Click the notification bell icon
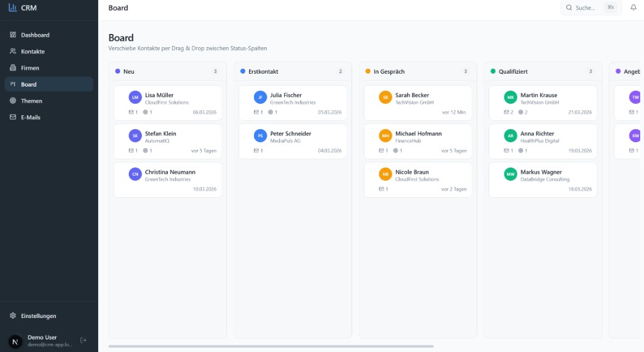644x352 pixels. [633, 8]
